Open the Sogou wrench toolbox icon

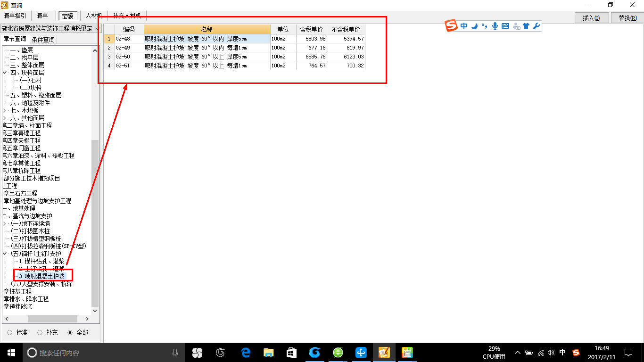(537, 26)
